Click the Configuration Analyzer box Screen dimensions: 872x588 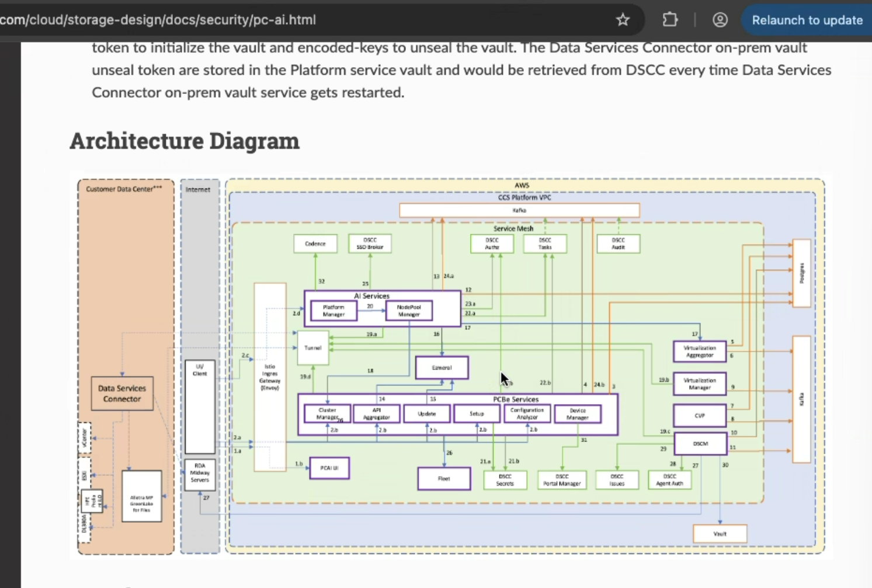point(527,414)
